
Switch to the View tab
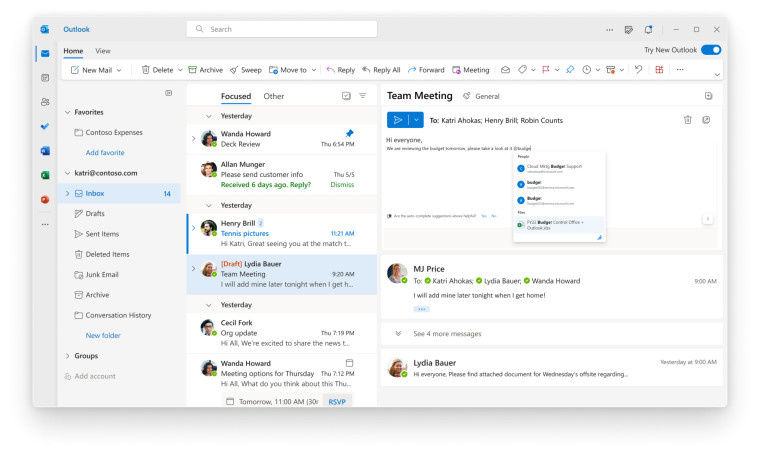tap(103, 51)
